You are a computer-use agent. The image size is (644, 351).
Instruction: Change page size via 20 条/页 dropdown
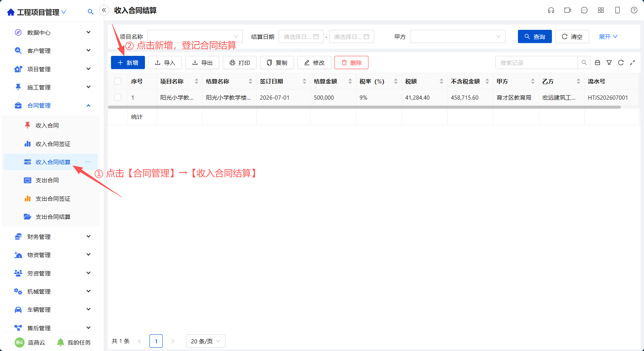206,341
